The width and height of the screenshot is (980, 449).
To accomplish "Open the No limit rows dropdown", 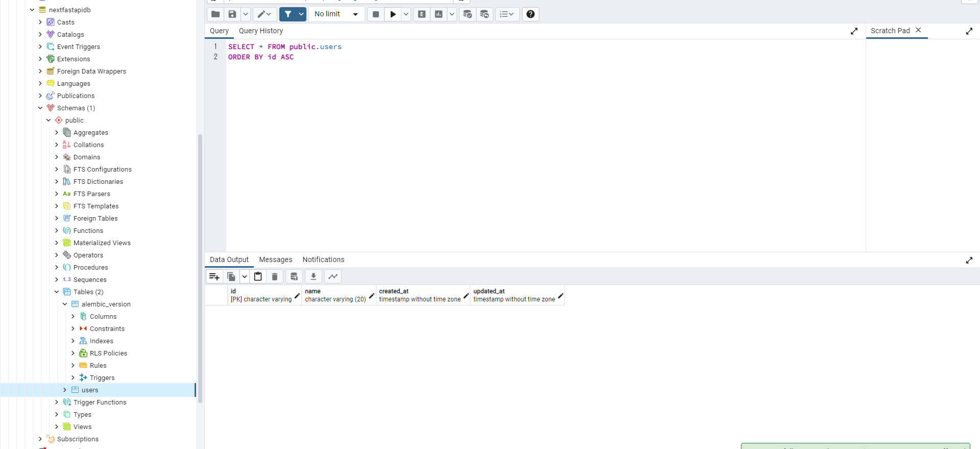I will (337, 14).
